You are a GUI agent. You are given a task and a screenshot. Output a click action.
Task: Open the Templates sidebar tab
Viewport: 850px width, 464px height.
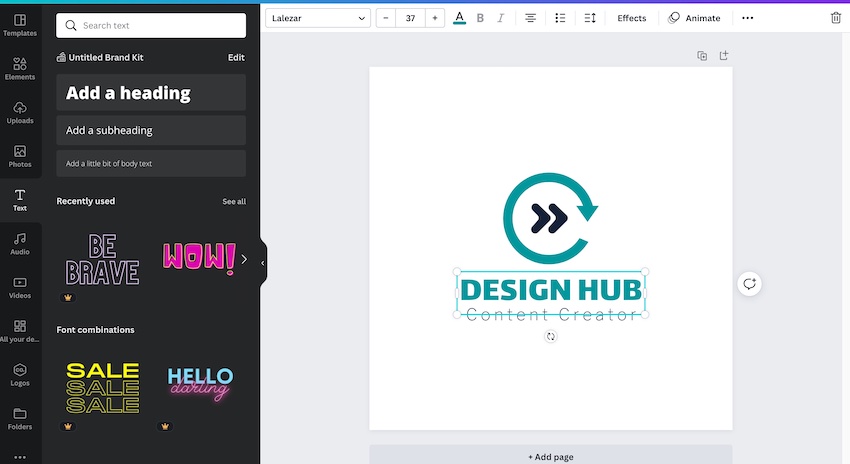click(20, 25)
